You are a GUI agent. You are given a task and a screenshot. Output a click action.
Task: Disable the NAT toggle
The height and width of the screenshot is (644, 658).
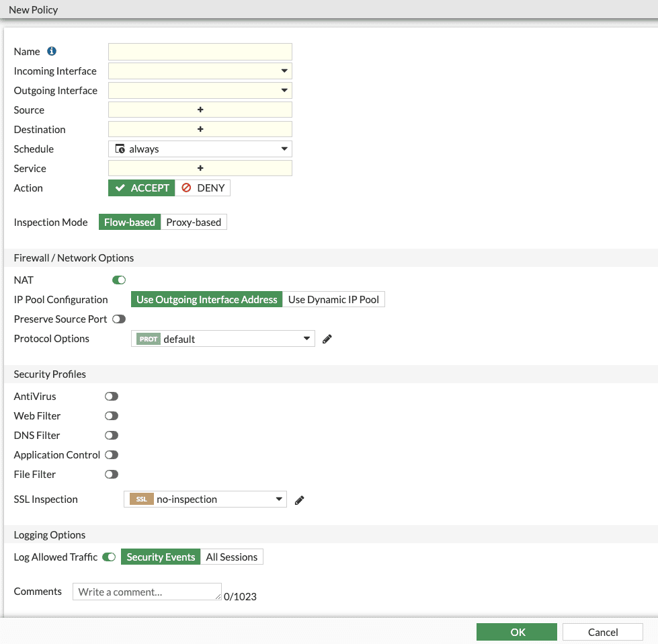(119, 280)
